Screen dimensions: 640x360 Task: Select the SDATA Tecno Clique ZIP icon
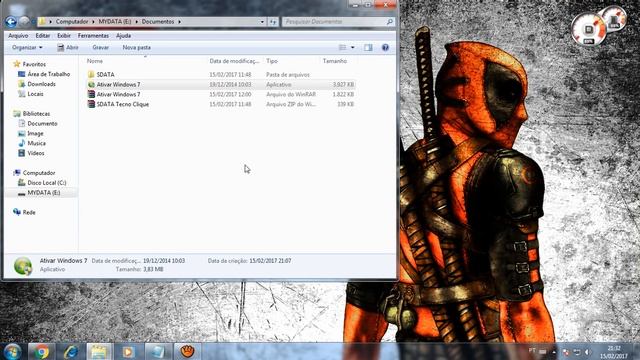tap(91, 104)
